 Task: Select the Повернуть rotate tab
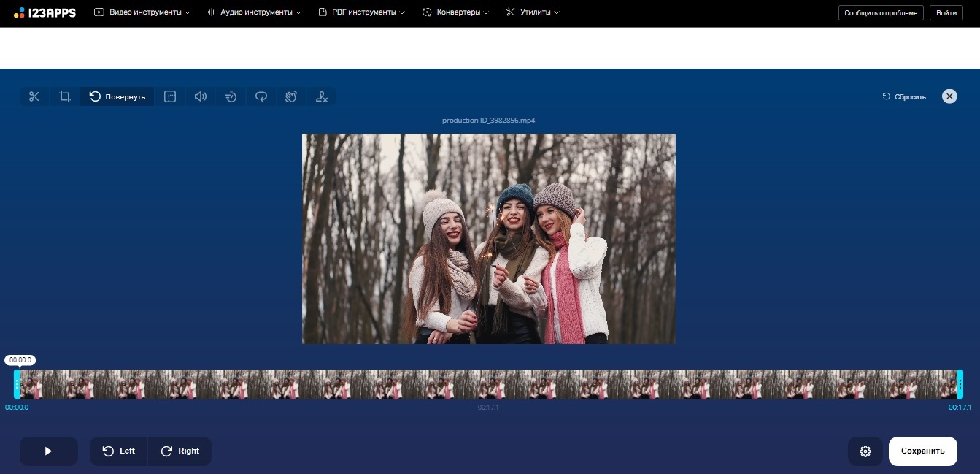(117, 96)
